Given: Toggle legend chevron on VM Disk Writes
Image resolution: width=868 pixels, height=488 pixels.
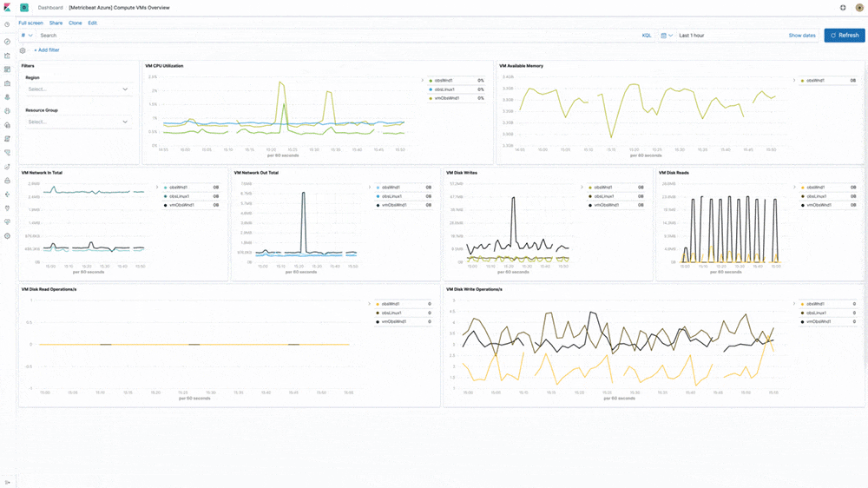Looking at the screenshot, I should point(582,188).
